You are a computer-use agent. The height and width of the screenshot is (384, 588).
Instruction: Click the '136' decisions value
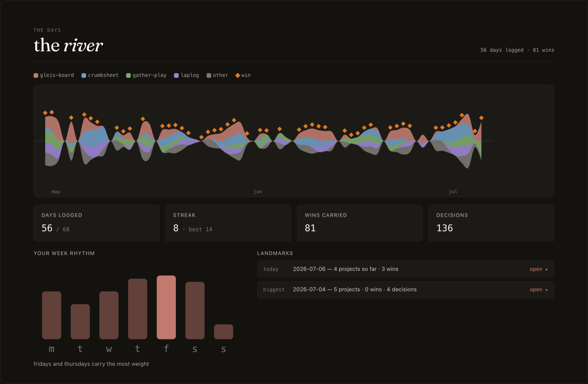445,228
